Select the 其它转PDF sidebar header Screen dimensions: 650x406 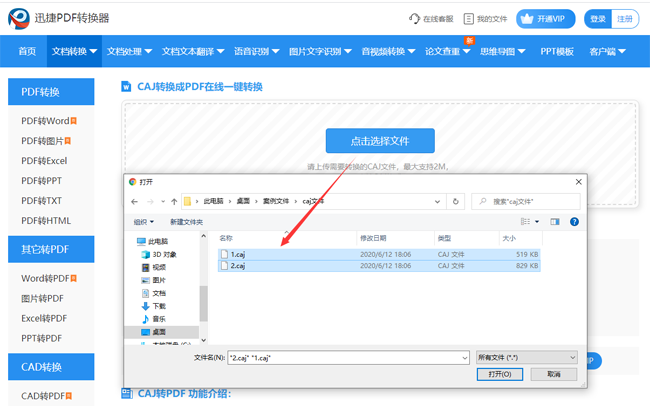tap(51, 249)
